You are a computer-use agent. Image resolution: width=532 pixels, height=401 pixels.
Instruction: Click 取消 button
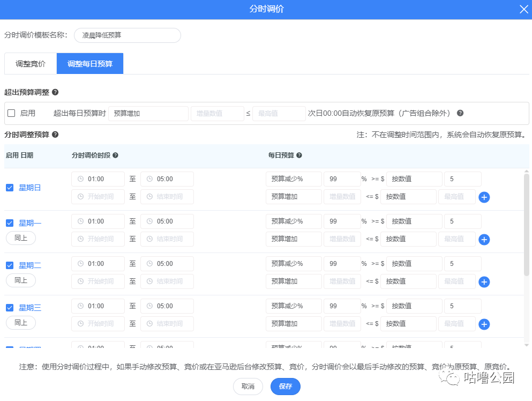pyautogui.click(x=248, y=387)
